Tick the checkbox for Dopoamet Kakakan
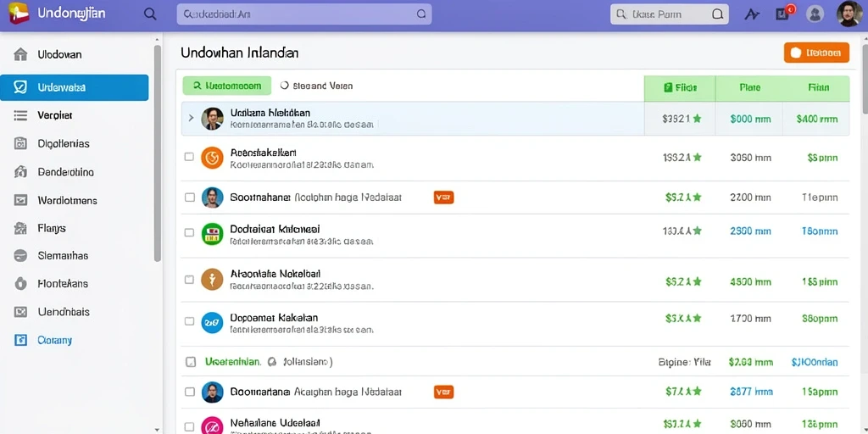 pos(189,320)
